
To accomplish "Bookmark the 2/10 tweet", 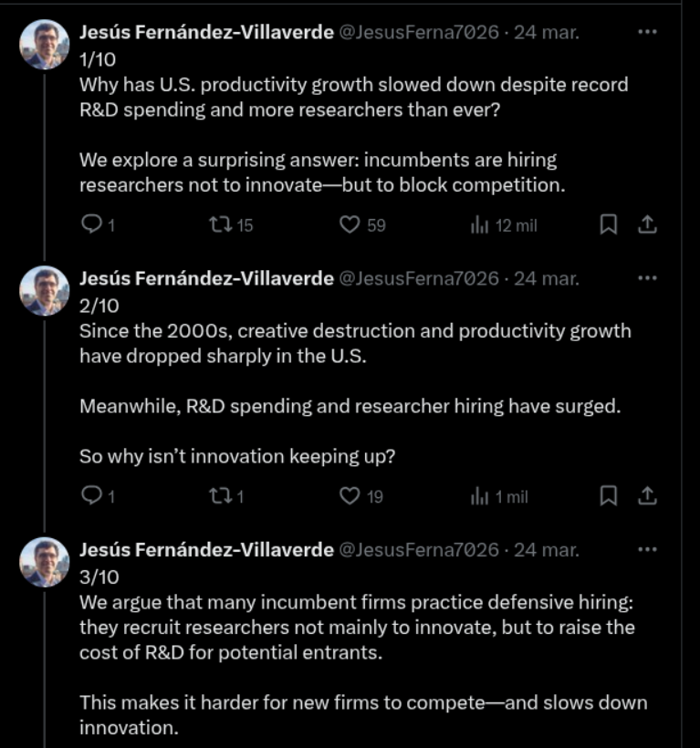I will 609,495.
